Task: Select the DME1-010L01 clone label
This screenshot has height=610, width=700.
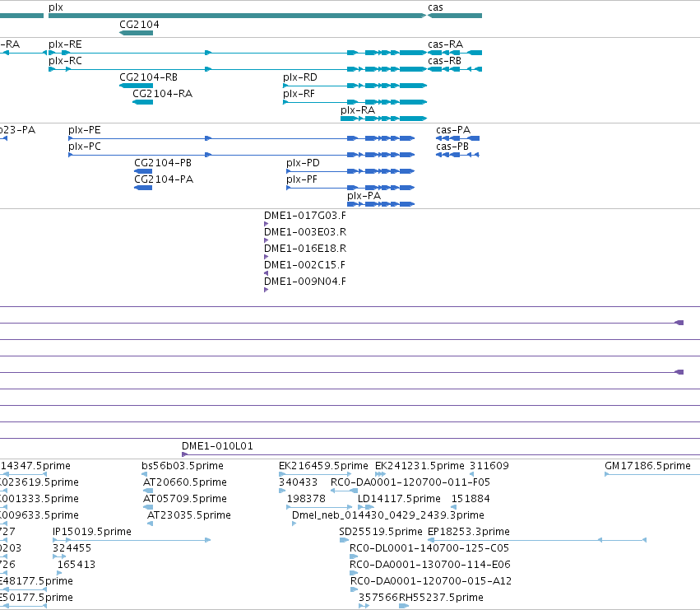Action: (217, 446)
